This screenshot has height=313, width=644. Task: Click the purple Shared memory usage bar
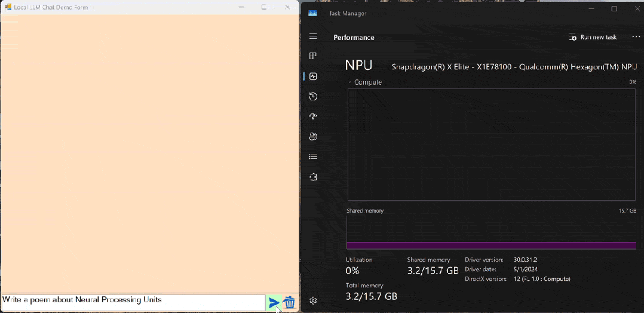tap(491, 245)
